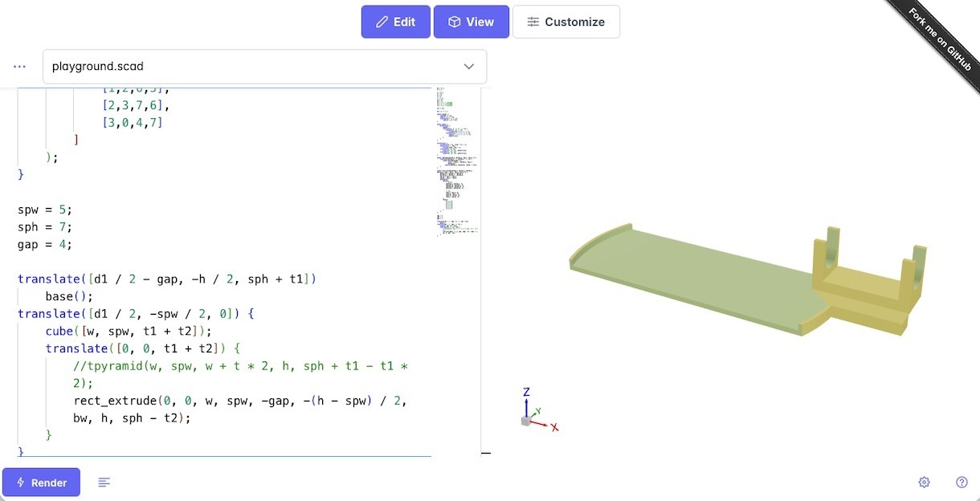This screenshot has height=501, width=980.
Task: Click the green Y axis label
Action: point(538,411)
